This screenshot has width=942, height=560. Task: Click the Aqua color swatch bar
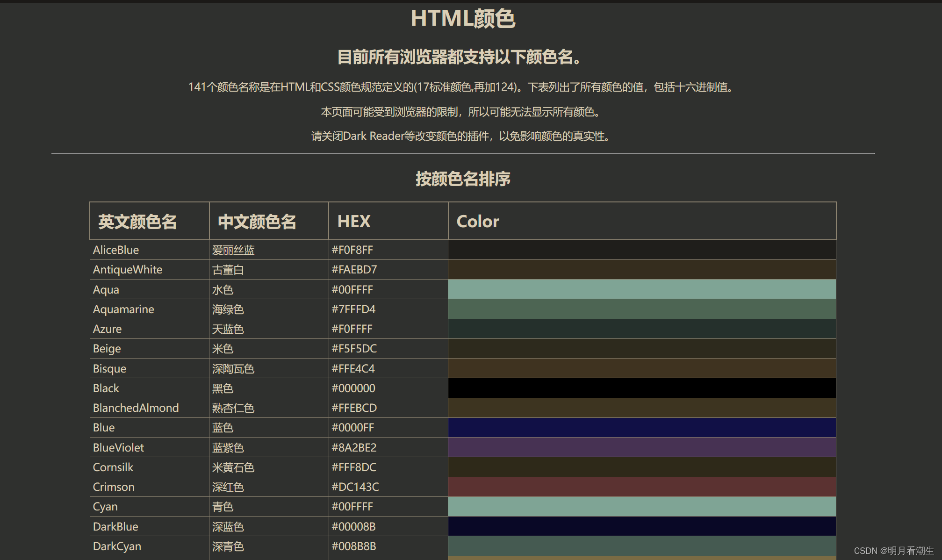coord(642,289)
